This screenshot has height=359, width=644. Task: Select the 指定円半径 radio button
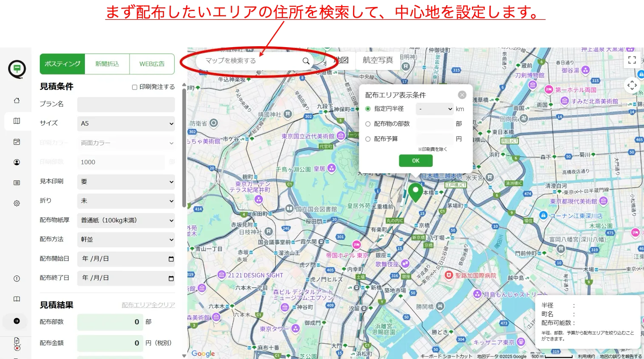(x=368, y=109)
